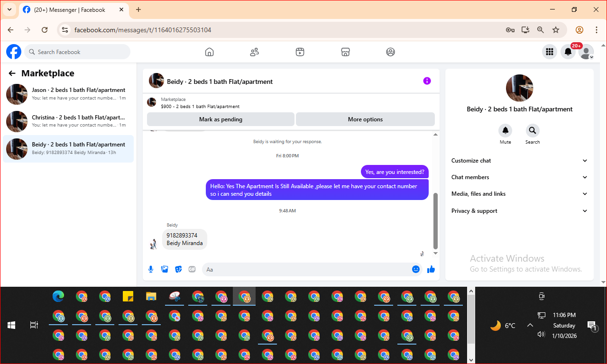Image resolution: width=607 pixels, height=364 pixels.
Task: Expand the Customize chat section
Action: click(x=519, y=161)
